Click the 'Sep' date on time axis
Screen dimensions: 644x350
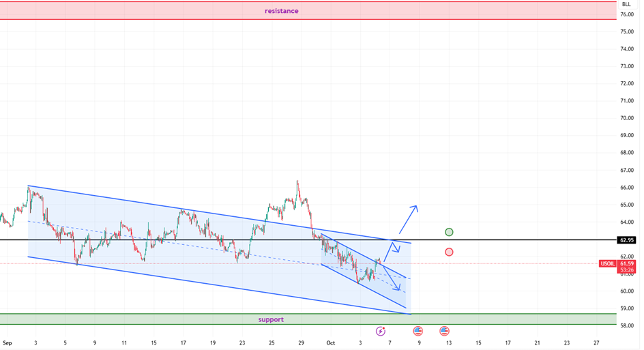(8, 342)
